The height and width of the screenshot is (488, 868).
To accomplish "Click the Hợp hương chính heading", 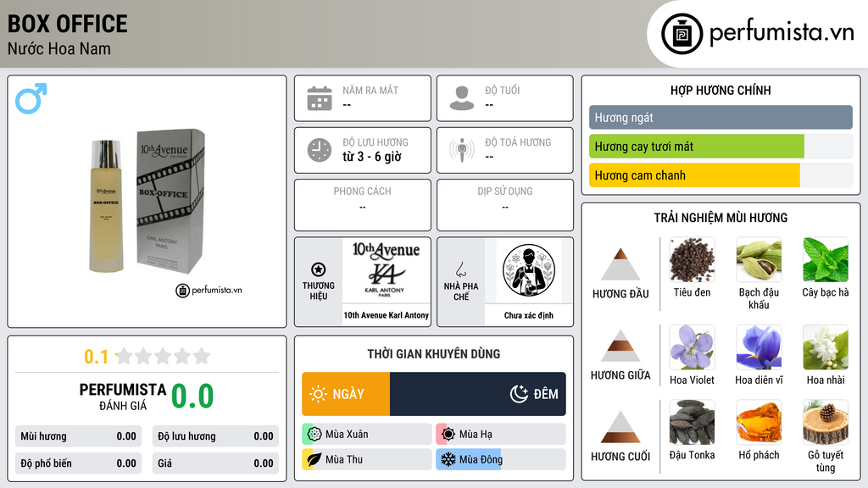I will (x=721, y=90).
